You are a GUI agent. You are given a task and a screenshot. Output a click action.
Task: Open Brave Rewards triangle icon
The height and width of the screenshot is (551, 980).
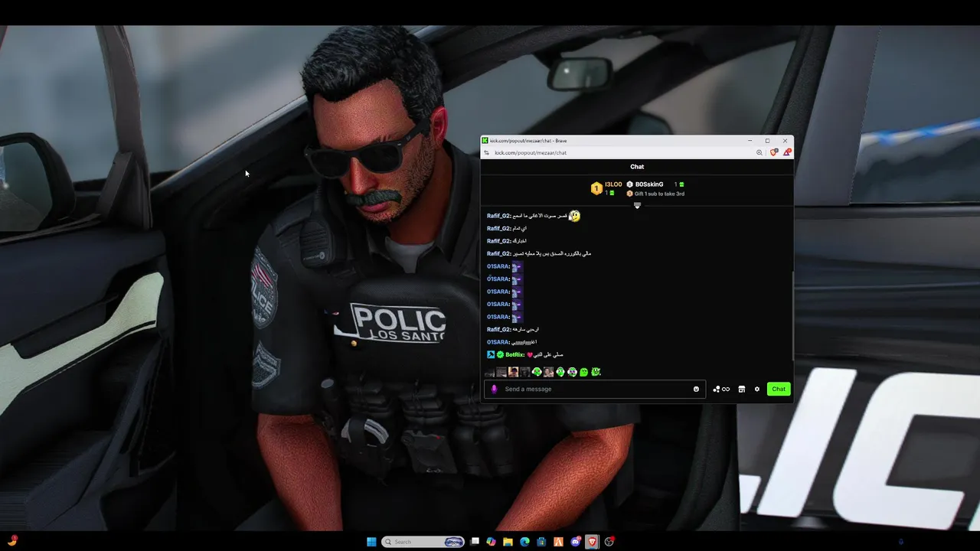pyautogui.click(x=786, y=152)
